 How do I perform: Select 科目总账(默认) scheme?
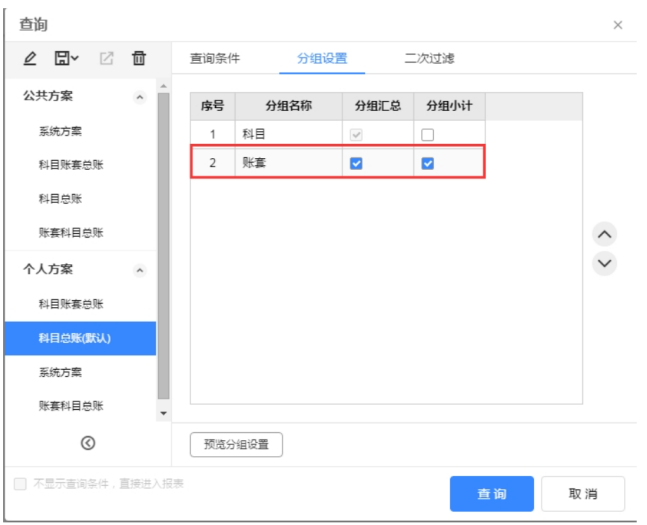tap(80, 338)
